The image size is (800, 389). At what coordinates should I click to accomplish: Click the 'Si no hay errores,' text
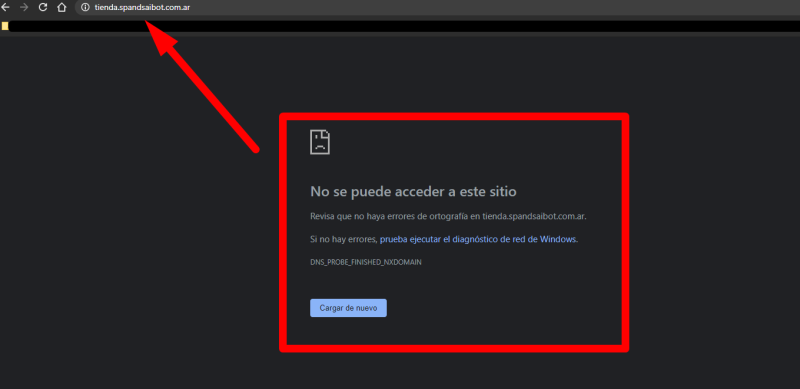click(x=344, y=239)
